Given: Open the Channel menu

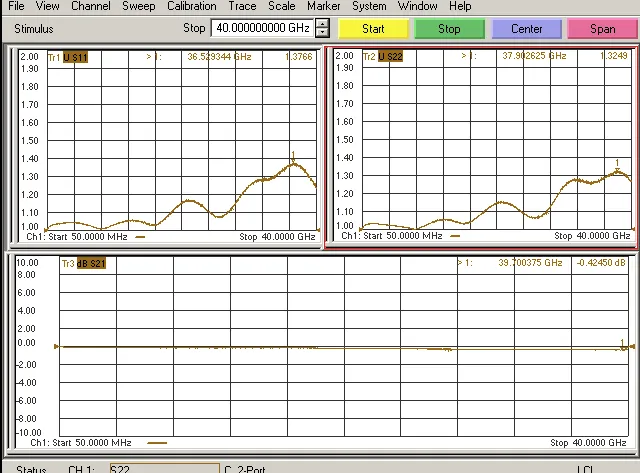Looking at the screenshot, I should tap(91, 6).
